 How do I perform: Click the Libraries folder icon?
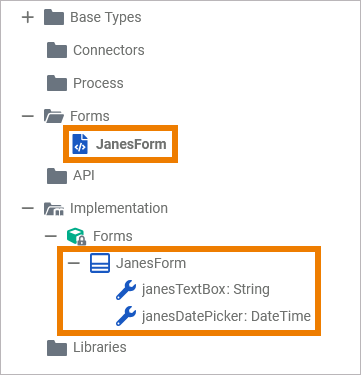[57, 348]
